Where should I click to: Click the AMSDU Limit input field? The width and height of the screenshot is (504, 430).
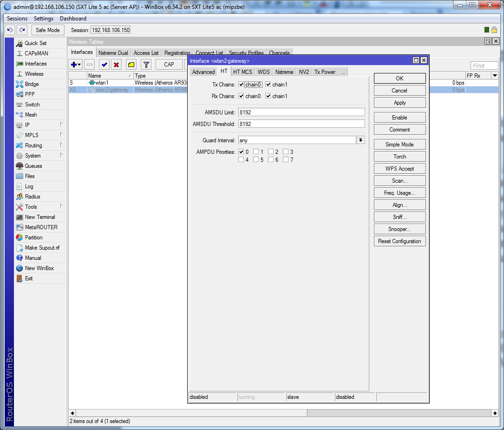[x=301, y=112]
